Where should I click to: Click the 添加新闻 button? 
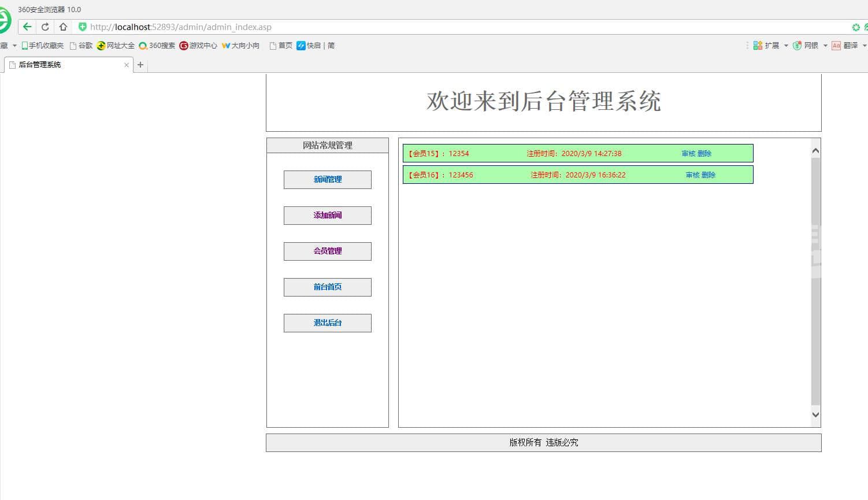pos(327,216)
